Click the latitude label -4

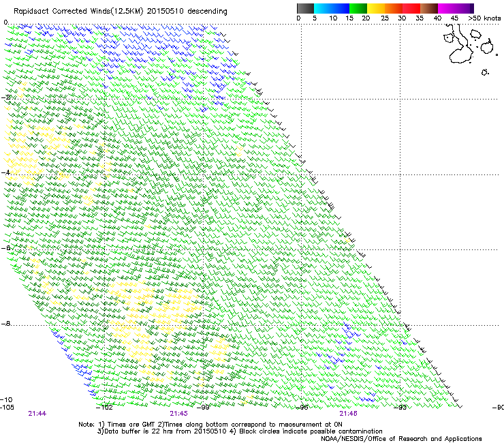coord(5,172)
